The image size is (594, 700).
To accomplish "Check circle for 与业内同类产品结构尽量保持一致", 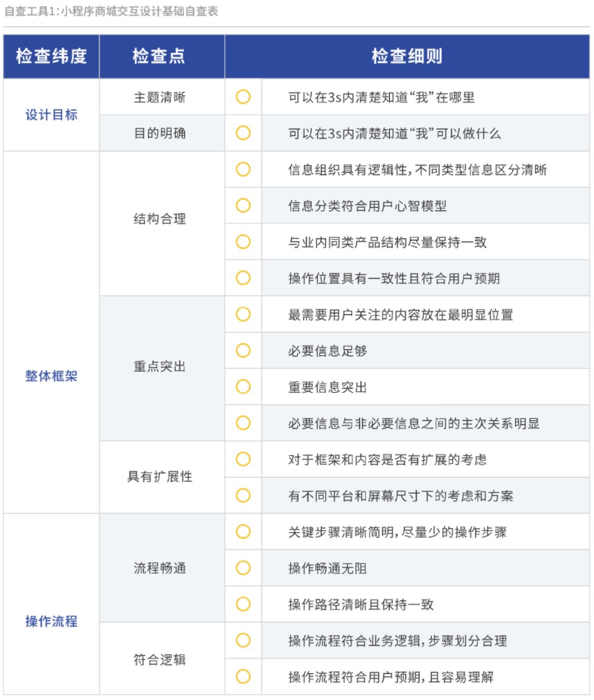I will (243, 242).
